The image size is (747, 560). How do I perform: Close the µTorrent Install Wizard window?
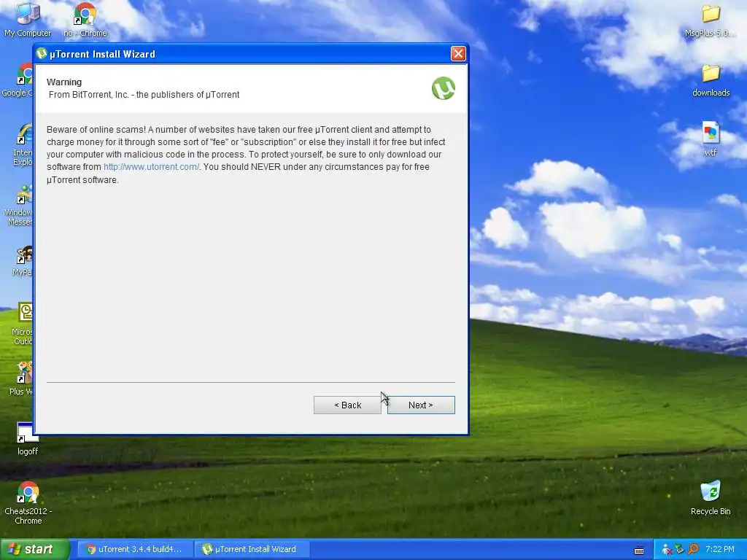[x=458, y=53]
